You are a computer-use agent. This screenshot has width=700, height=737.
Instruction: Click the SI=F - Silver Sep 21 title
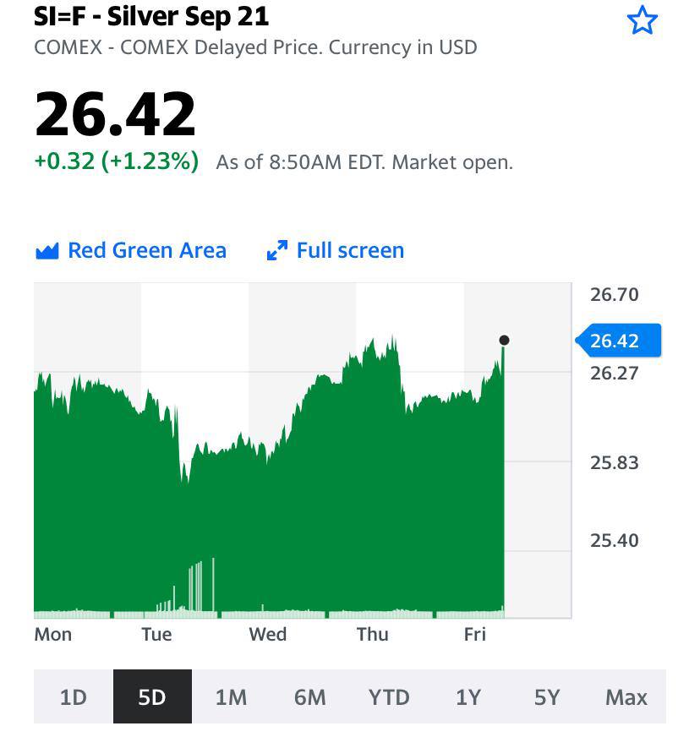(x=151, y=16)
